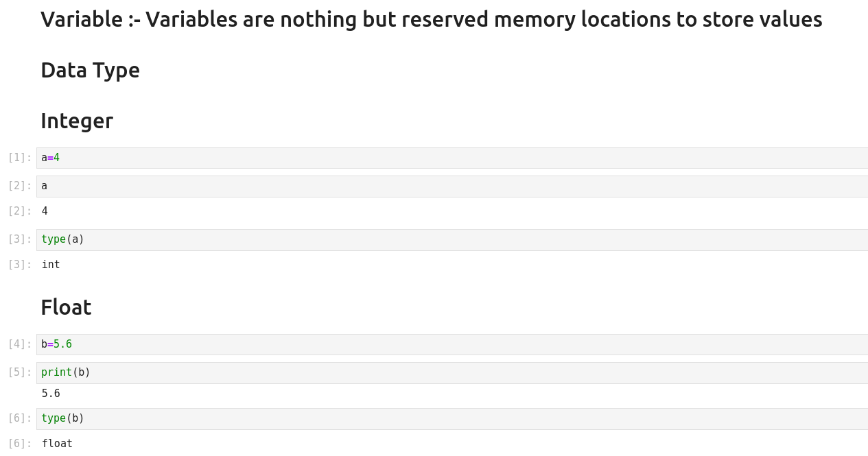
Task: Select the second code cell containing a
Action: pyautogui.click(x=451, y=186)
